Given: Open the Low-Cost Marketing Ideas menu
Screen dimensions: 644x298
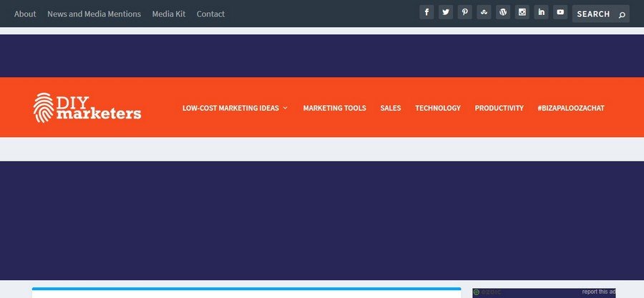Looking at the screenshot, I should coord(230,108).
